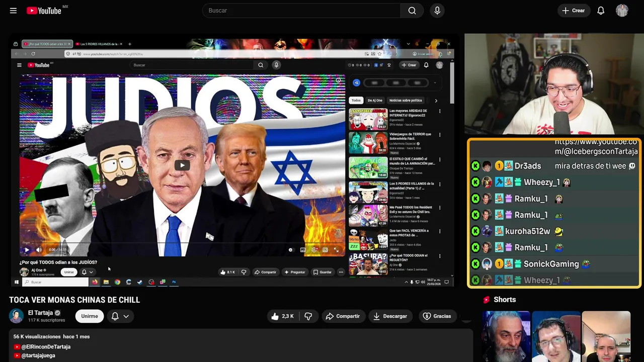644x362 pixels.
Task: Click '56 K visualizaciones hace 1 mes' description text
Action: 51,336
